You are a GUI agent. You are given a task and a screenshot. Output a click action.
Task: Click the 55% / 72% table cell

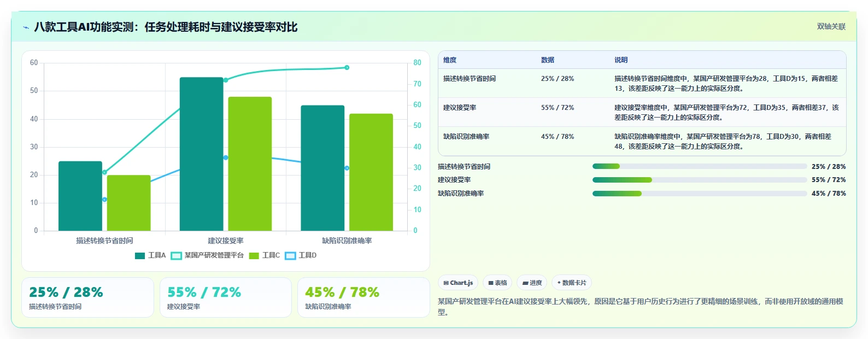pos(558,108)
